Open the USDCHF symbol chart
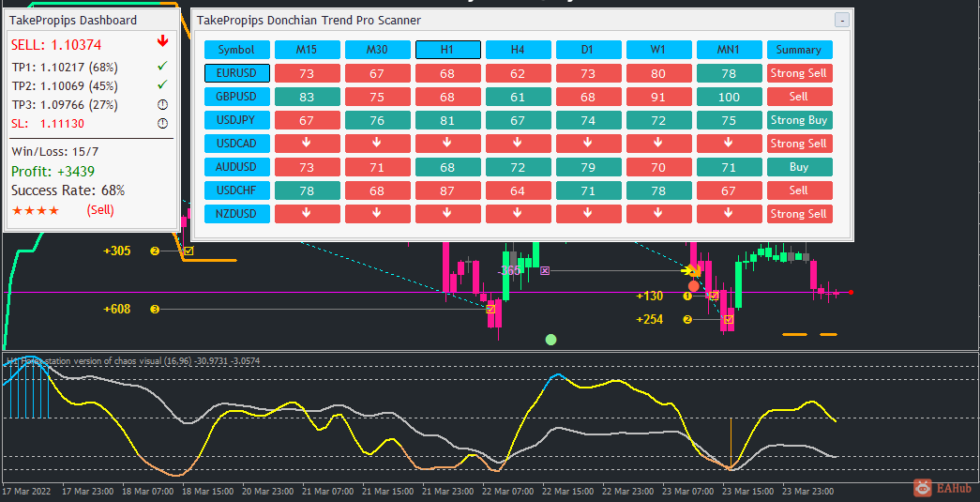Image resolution: width=980 pixels, height=502 pixels. [x=237, y=190]
